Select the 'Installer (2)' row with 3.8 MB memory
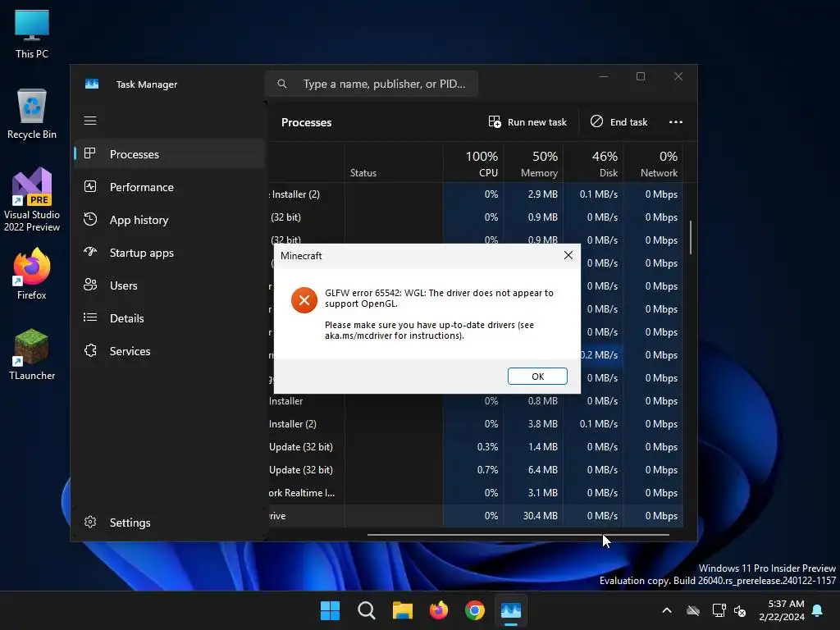This screenshot has height=630, width=840. pos(476,424)
